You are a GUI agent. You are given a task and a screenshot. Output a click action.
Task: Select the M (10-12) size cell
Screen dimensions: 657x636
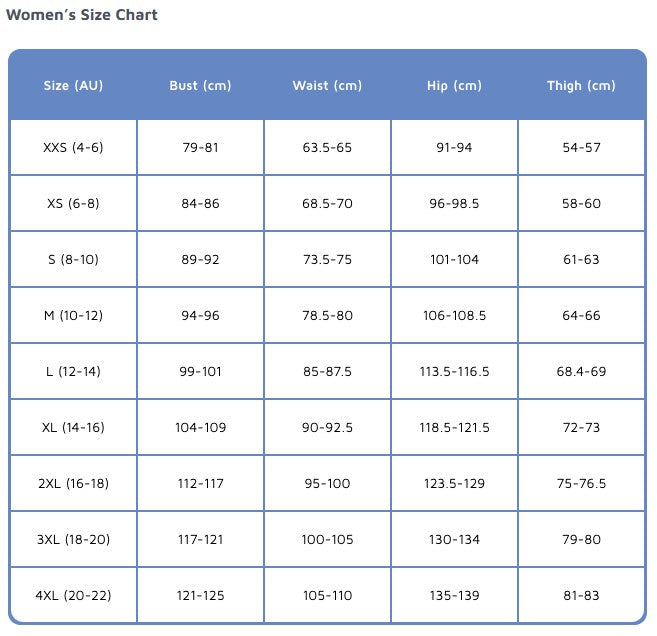pyautogui.click(x=73, y=316)
